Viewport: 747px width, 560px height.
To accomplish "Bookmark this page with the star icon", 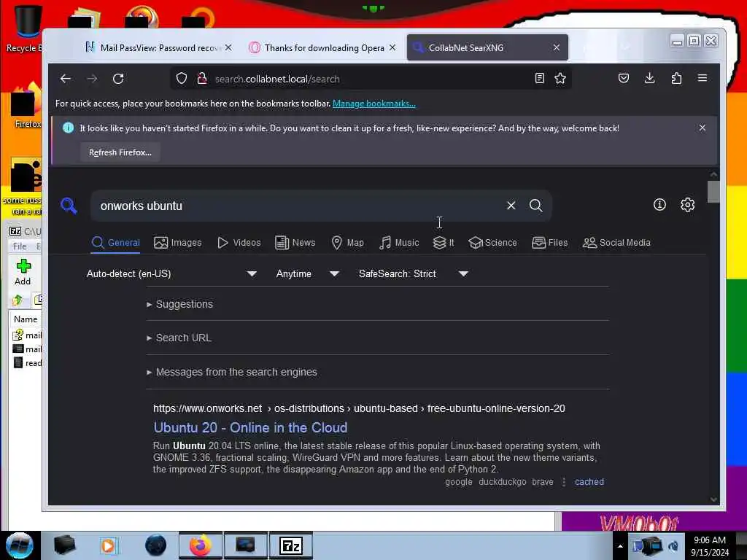I will pyautogui.click(x=560, y=79).
